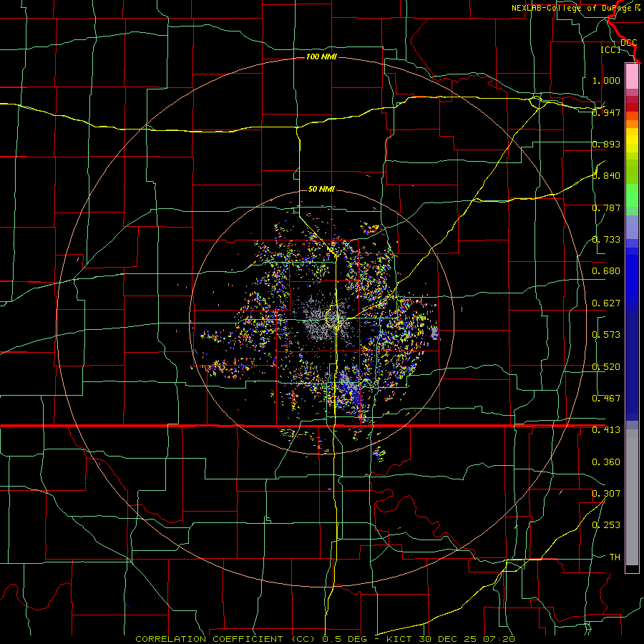Viewport: 644px width, 644px height.
Task: Click the 0.893 legend value
Action: coord(606,144)
